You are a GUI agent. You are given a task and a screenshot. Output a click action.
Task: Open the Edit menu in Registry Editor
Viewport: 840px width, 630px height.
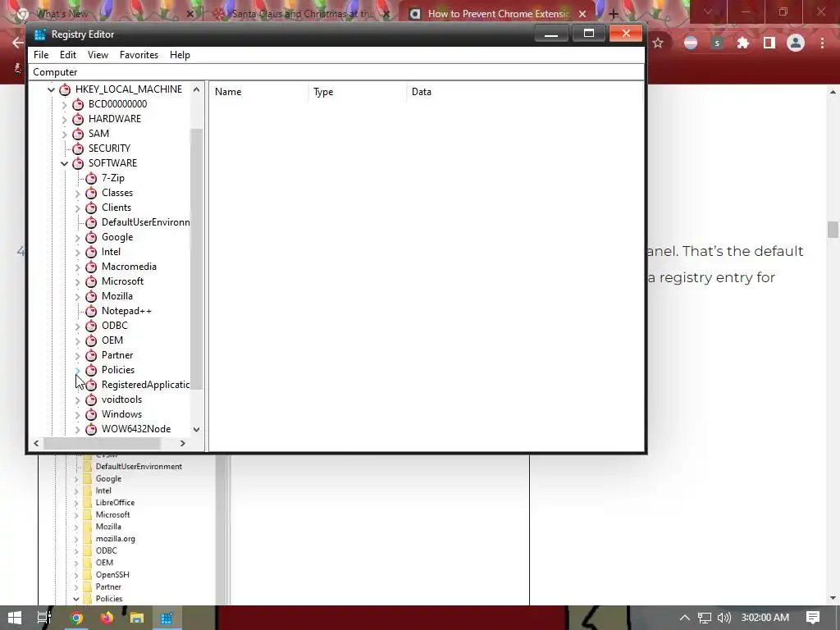click(68, 55)
